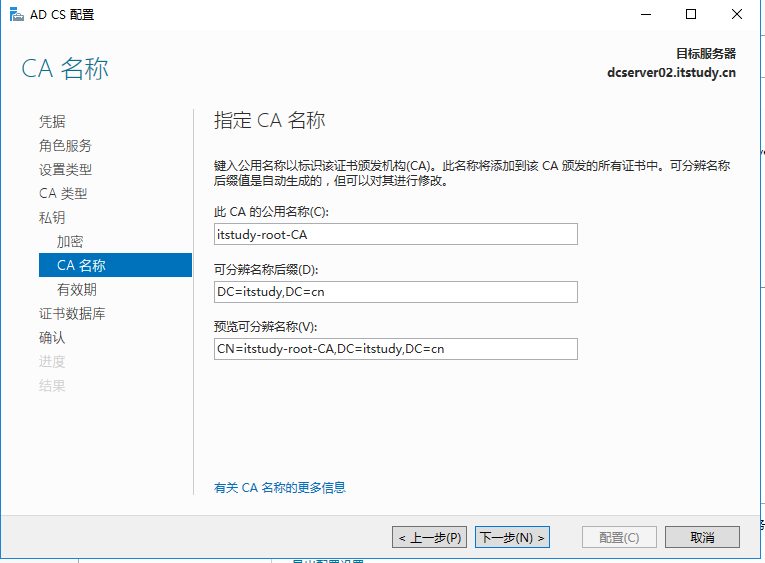Image resolution: width=765 pixels, height=563 pixels.
Task: Jump to the 有效期 sub-step
Action: [x=77, y=289]
